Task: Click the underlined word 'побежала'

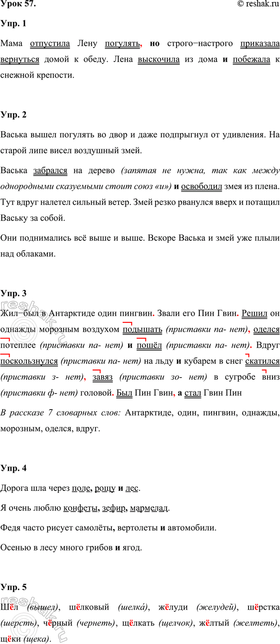Action: 251,60
